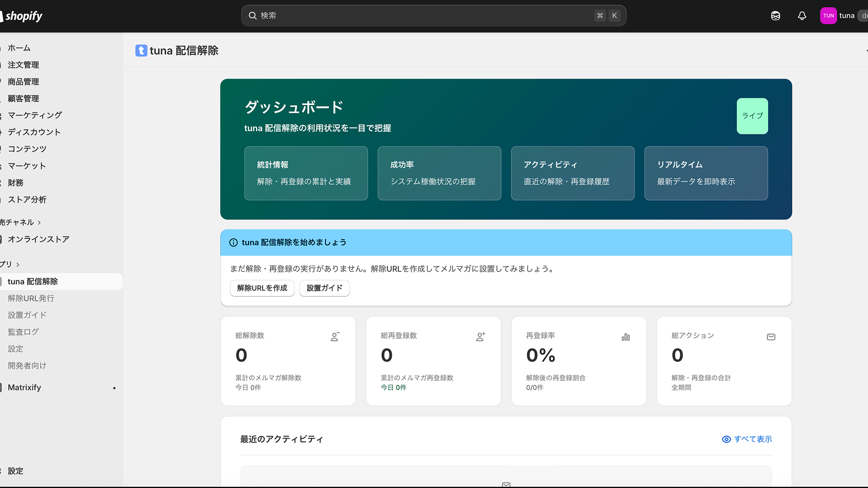868x488 pixels.
Task: Click the ⌘ shortcut key badge
Action: (x=600, y=16)
